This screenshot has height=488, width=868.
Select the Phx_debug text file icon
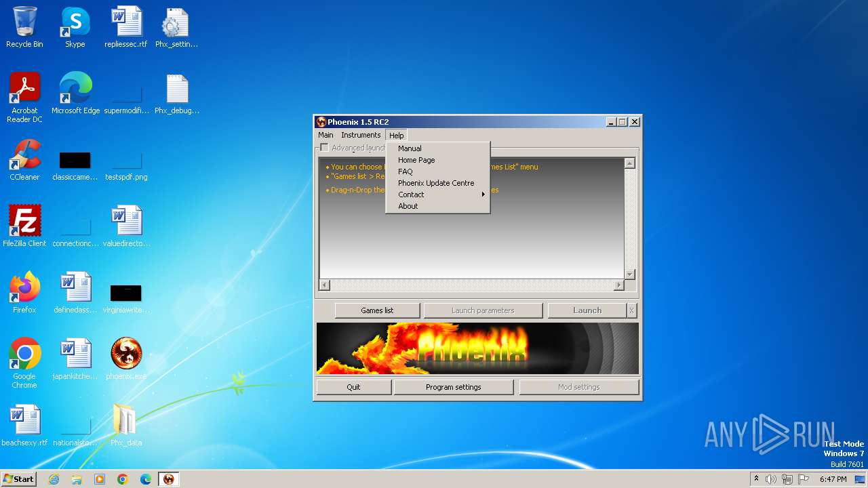point(176,93)
